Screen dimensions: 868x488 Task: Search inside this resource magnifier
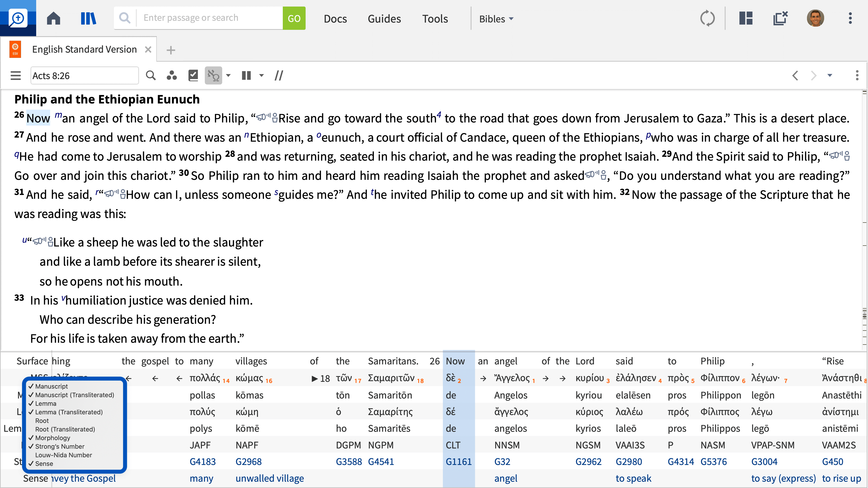[x=151, y=75]
